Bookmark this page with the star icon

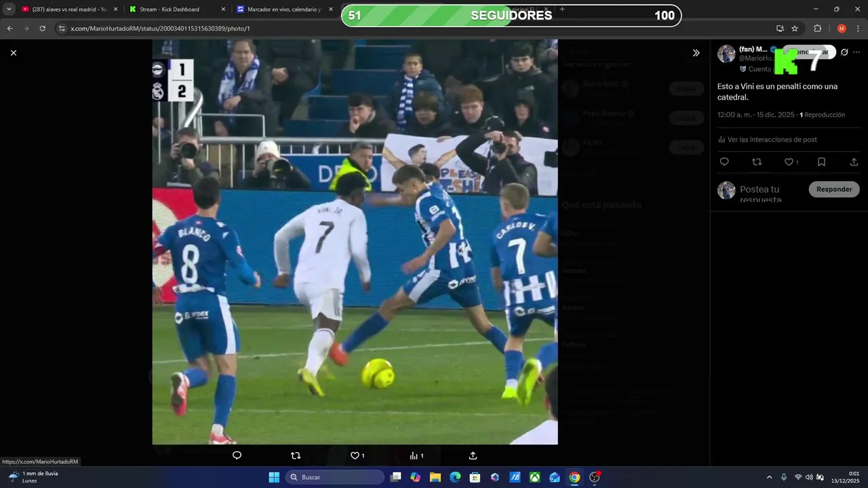[795, 28]
